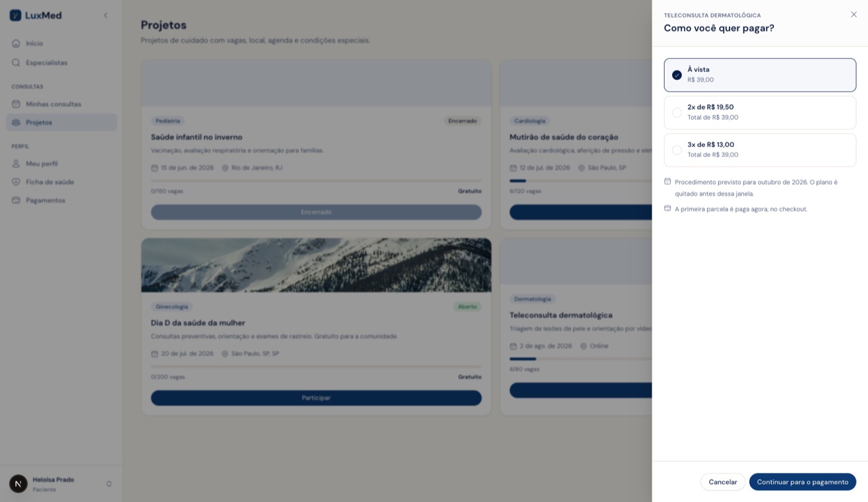Click the location pin by São Paulo, SP, SP
Image resolution: width=868 pixels, height=502 pixels.
coord(225,354)
